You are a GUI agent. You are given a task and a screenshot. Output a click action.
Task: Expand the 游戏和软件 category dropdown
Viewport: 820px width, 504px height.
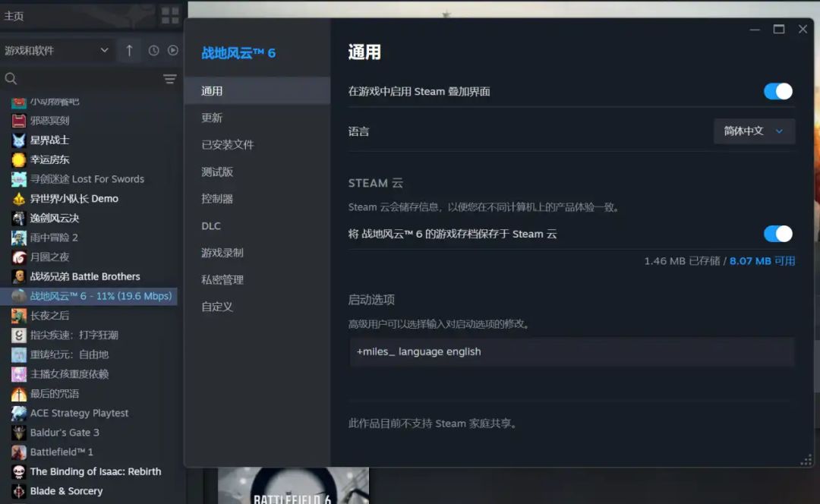click(56, 50)
